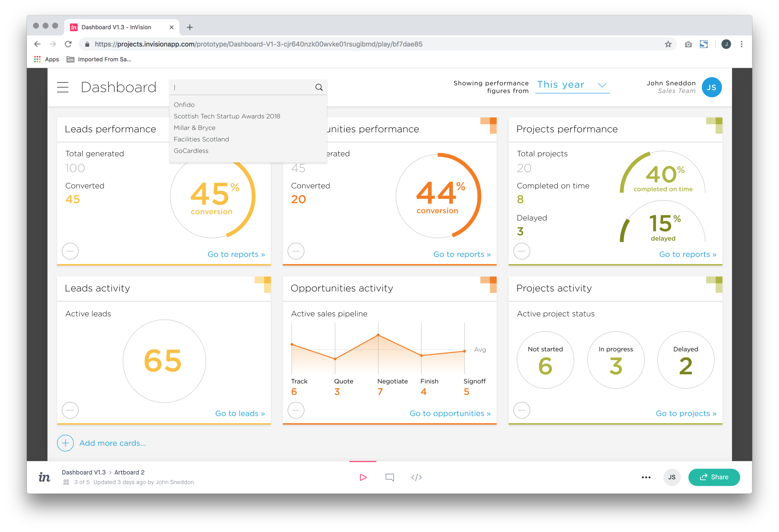This screenshot has height=532, width=779.
Task: Open the three-dot more options menu
Action: pyautogui.click(x=646, y=477)
